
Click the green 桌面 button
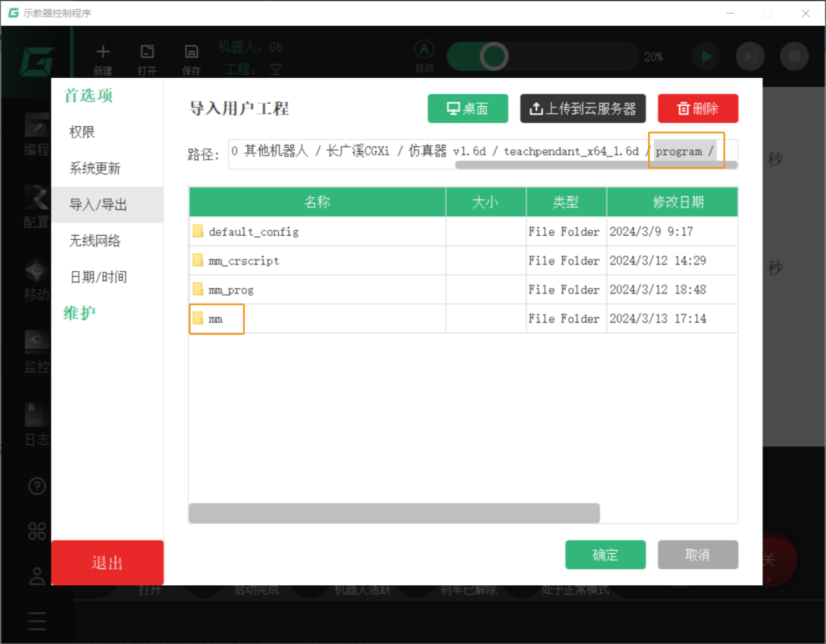(468, 108)
